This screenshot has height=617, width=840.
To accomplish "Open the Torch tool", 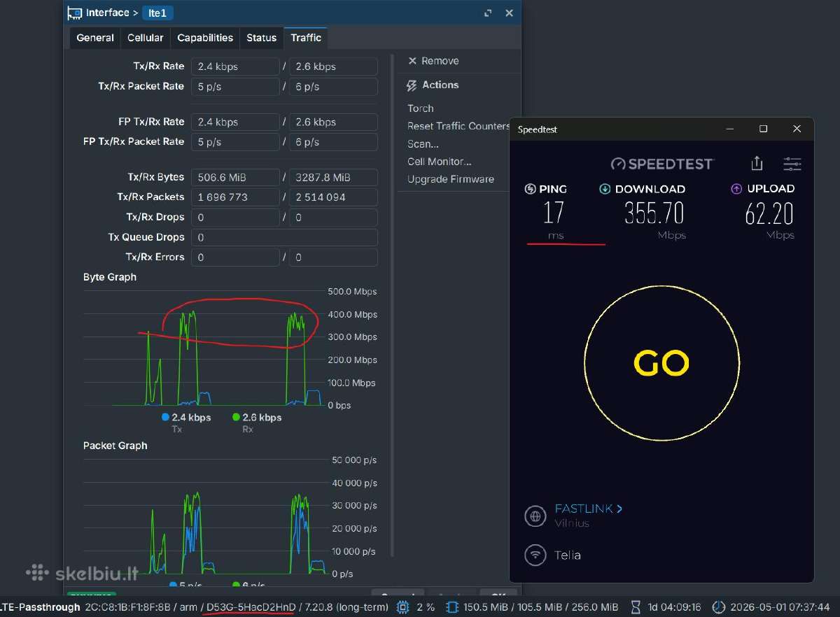I will [421, 108].
